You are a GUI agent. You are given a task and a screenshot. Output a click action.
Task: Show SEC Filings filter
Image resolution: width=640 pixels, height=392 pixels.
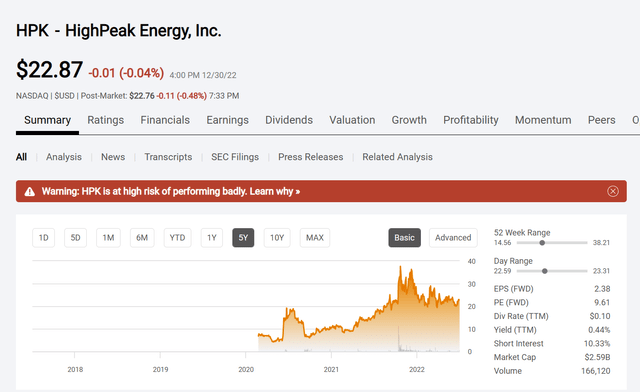(x=235, y=157)
